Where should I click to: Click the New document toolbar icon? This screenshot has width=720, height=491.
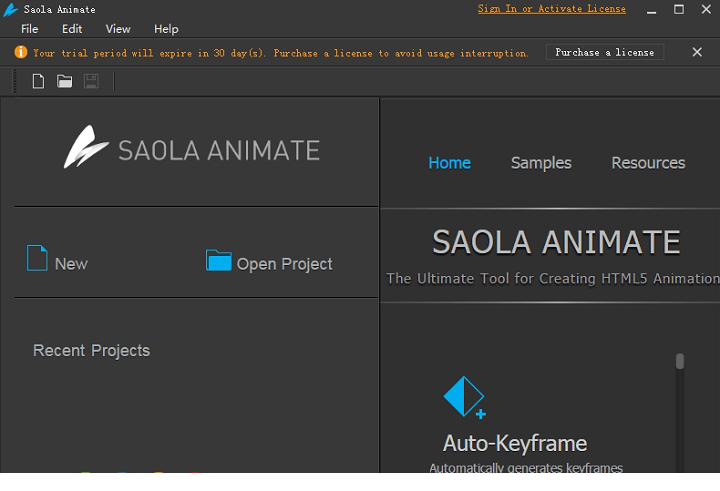point(38,81)
